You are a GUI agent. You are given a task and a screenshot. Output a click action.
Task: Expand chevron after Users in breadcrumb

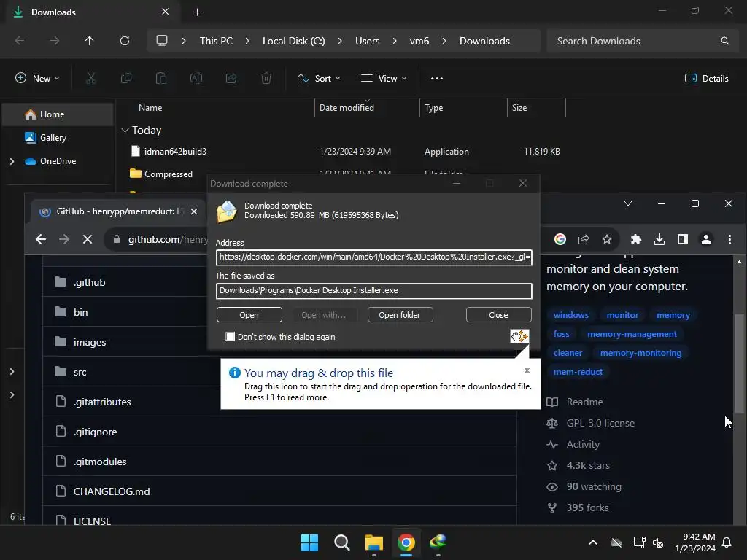[x=395, y=41]
